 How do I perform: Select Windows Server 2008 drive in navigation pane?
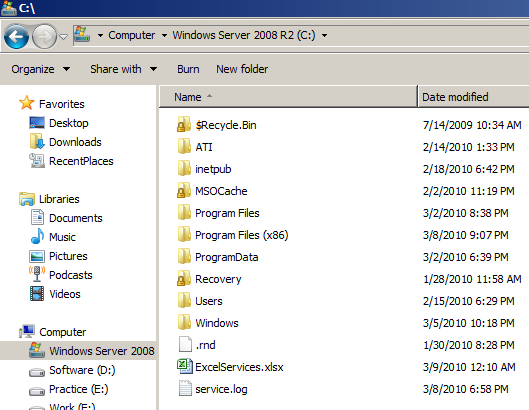pyautogui.click(x=78, y=351)
